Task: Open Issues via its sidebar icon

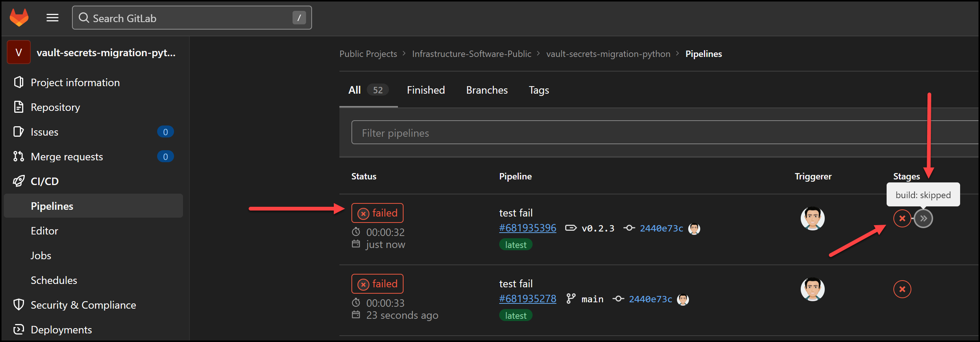Action: pyautogui.click(x=18, y=131)
